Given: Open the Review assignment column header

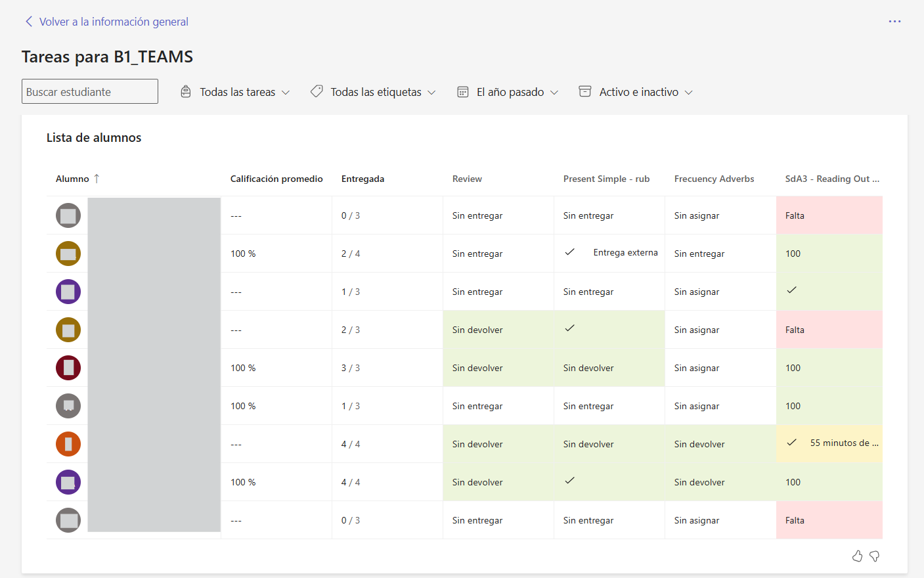Looking at the screenshot, I should click(467, 179).
